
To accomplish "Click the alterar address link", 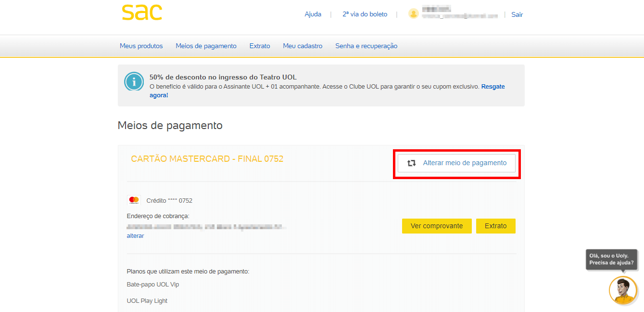I will (135, 236).
